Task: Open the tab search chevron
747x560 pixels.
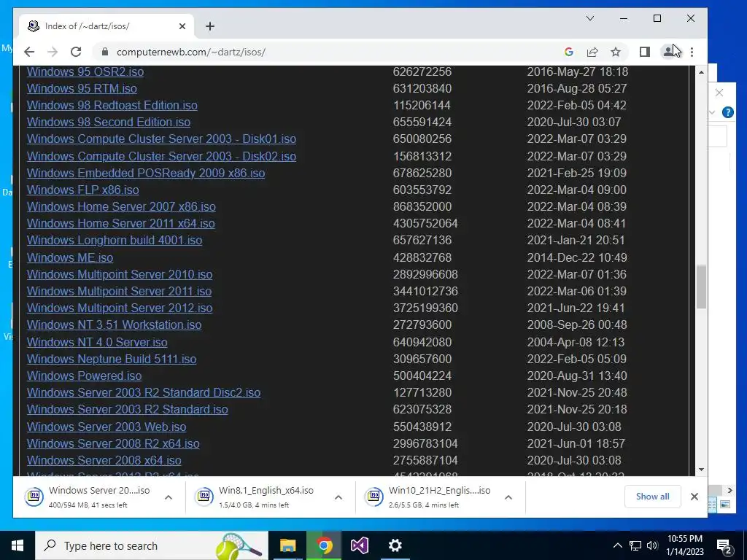Action: tap(589, 18)
